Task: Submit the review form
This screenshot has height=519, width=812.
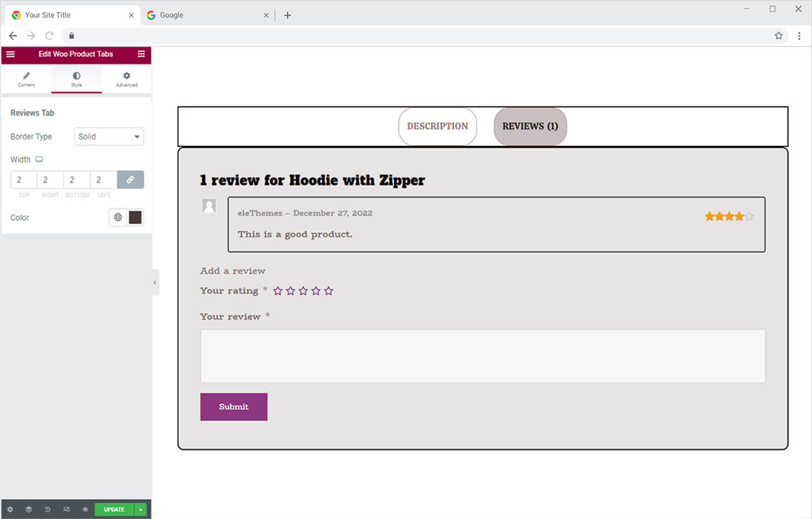Action: pos(233,407)
